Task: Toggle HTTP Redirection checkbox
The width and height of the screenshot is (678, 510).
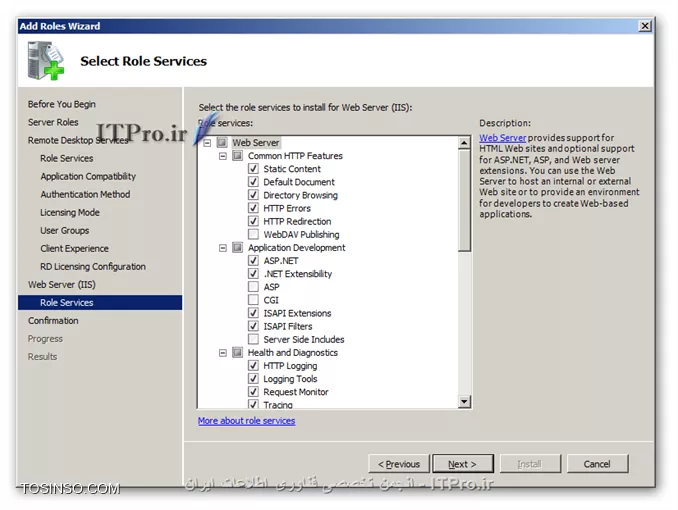Action: pyautogui.click(x=253, y=221)
